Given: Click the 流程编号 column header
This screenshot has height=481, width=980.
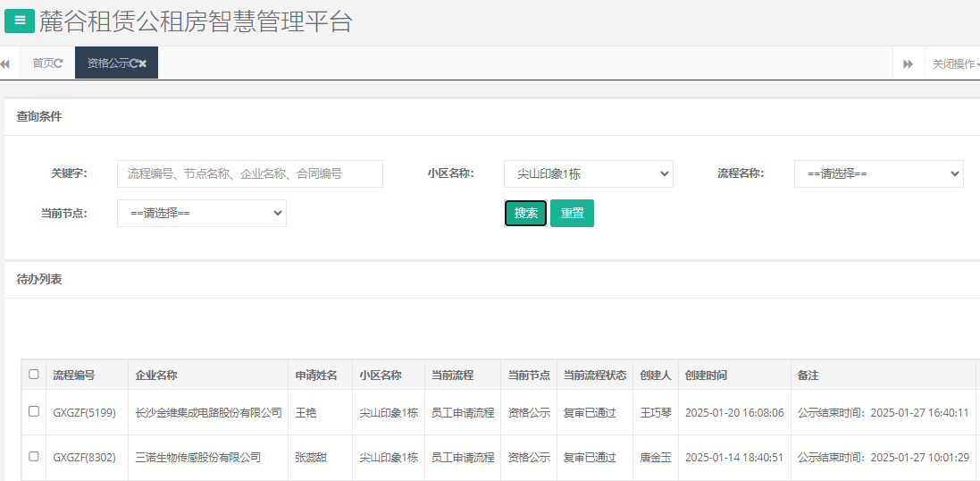Looking at the screenshot, I should click(74, 376).
